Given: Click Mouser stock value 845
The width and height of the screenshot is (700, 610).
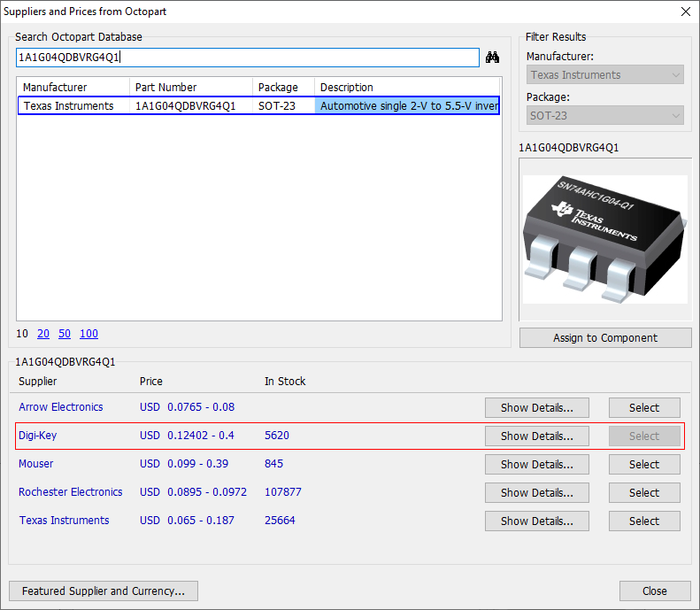Looking at the screenshot, I should coord(273,464).
